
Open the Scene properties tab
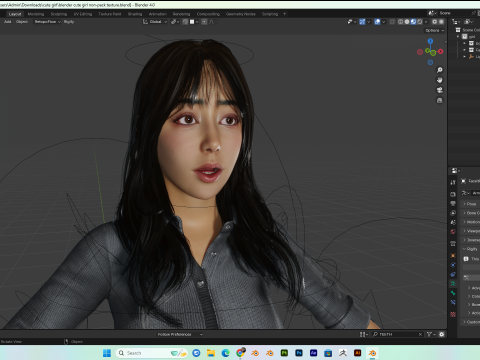[453, 222]
